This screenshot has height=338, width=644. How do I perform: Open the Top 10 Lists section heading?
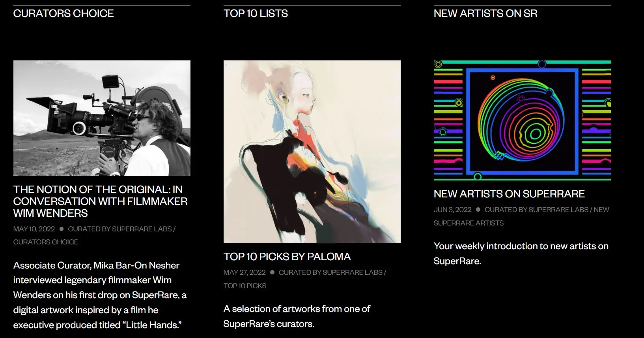256,13
